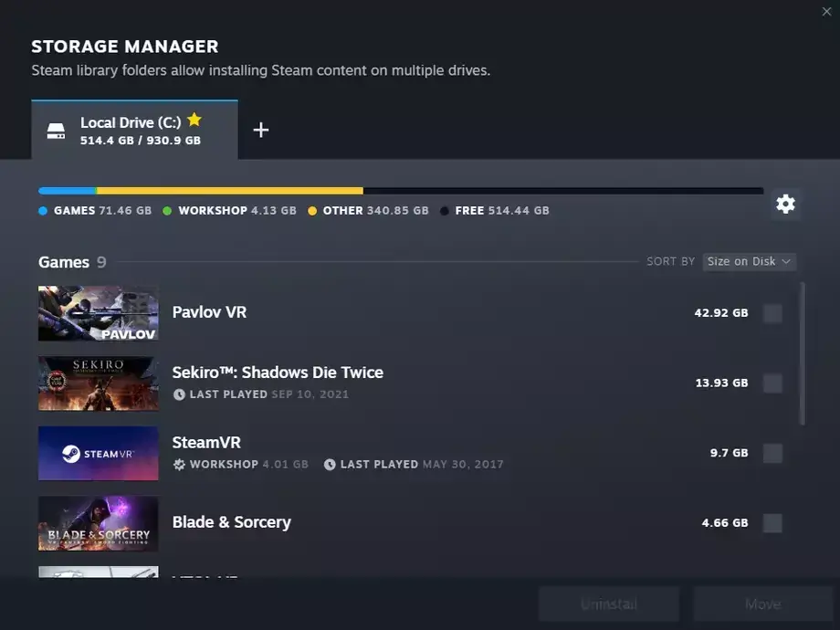Click the hard drive icon on Local Drive tab
Image resolution: width=840 pixels, height=630 pixels.
(x=56, y=130)
